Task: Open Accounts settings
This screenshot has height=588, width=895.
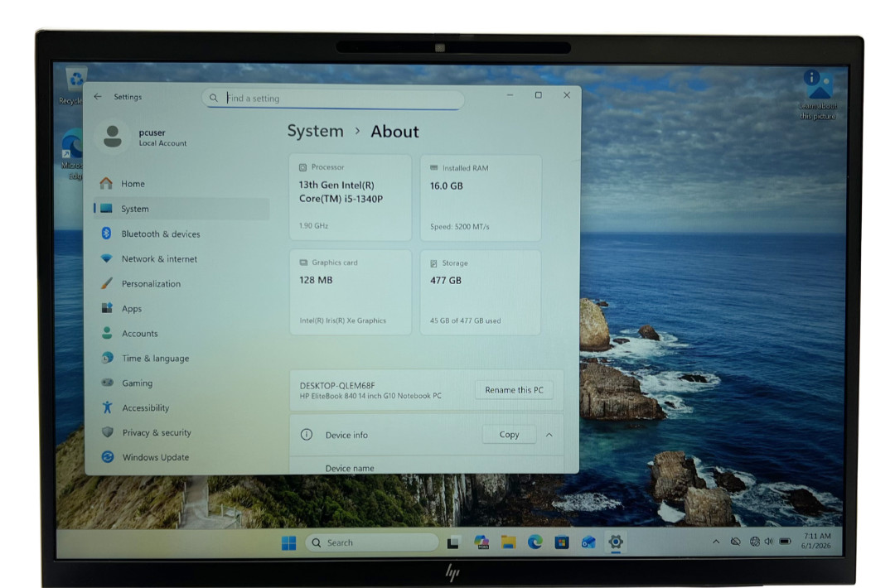Action: tap(181, 334)
